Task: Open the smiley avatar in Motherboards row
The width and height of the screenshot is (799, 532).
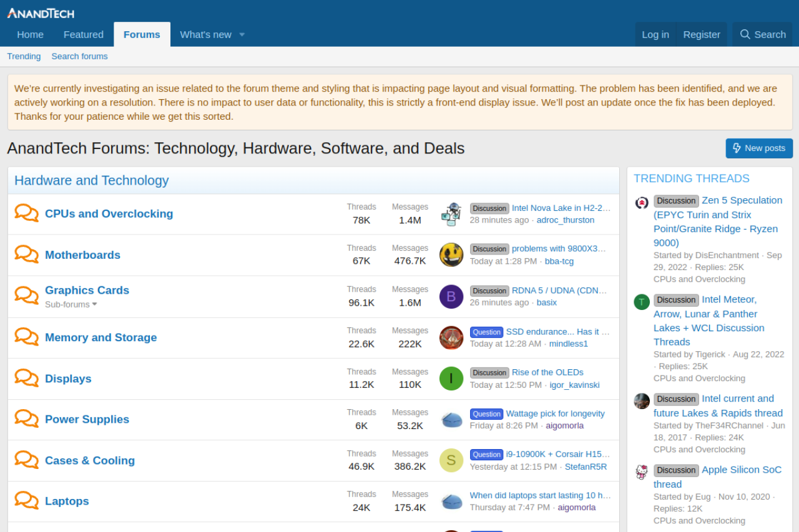Action: (x=451, y=254)
